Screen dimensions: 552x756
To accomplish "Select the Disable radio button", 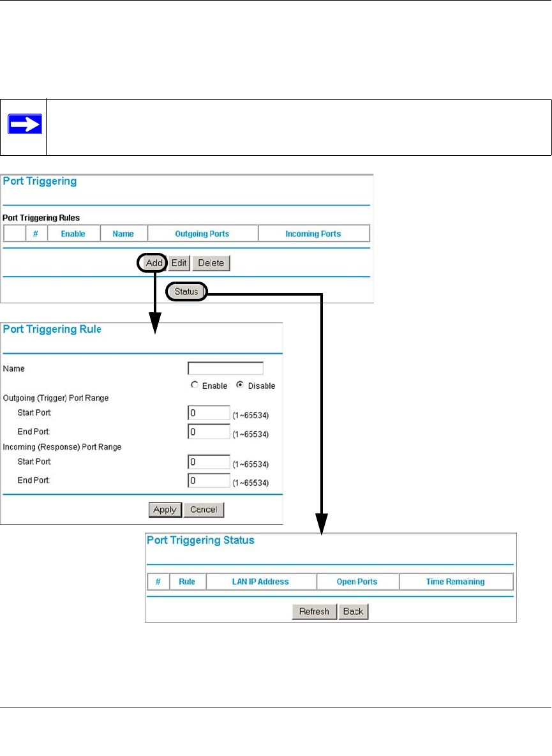I will click(239, 385).
